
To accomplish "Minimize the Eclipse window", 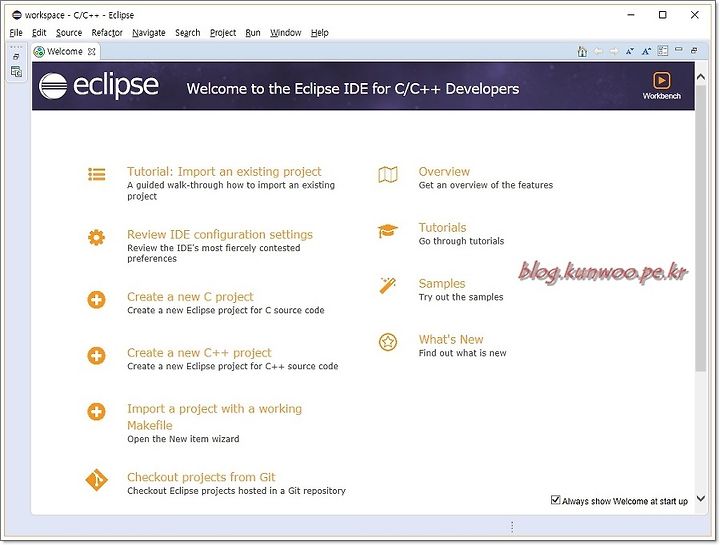I will point(631,15).
